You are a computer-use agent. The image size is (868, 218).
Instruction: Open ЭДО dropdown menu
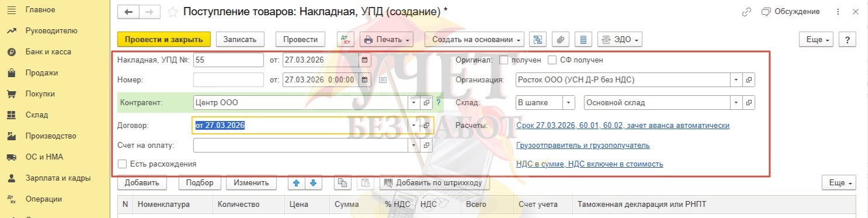[x=620, y=39]
